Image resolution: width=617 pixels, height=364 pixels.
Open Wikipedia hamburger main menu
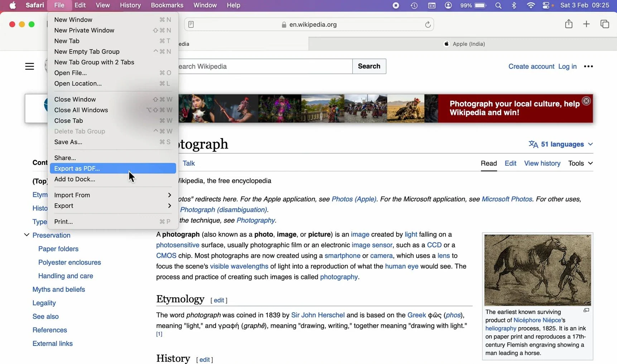30,66
